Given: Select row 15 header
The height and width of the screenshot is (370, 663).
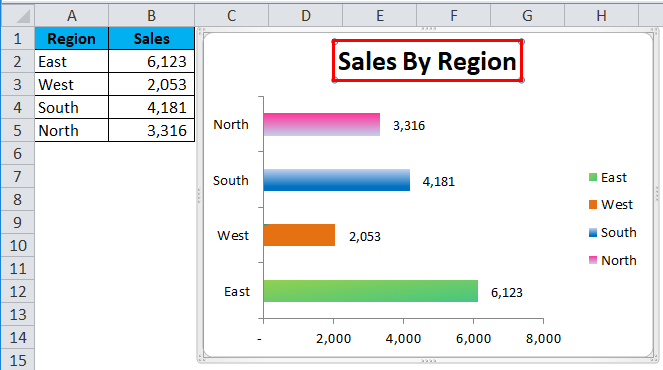Looking at the screenshot, I should (x=18, y=359).
